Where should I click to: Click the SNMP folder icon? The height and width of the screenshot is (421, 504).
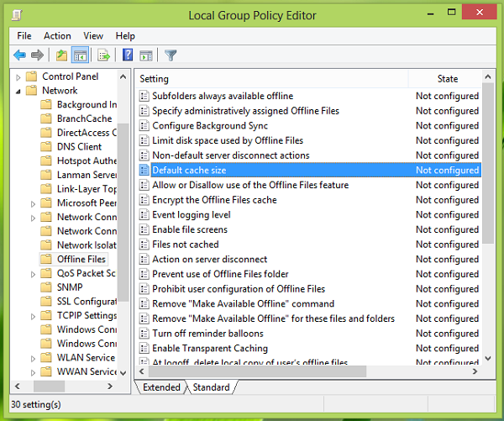tap(46, 287)
